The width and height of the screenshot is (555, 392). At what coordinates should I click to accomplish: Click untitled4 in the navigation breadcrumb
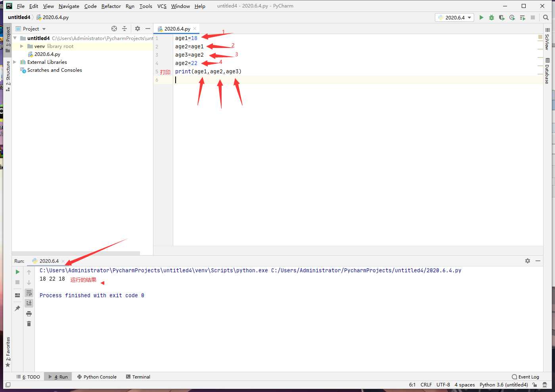19,17
